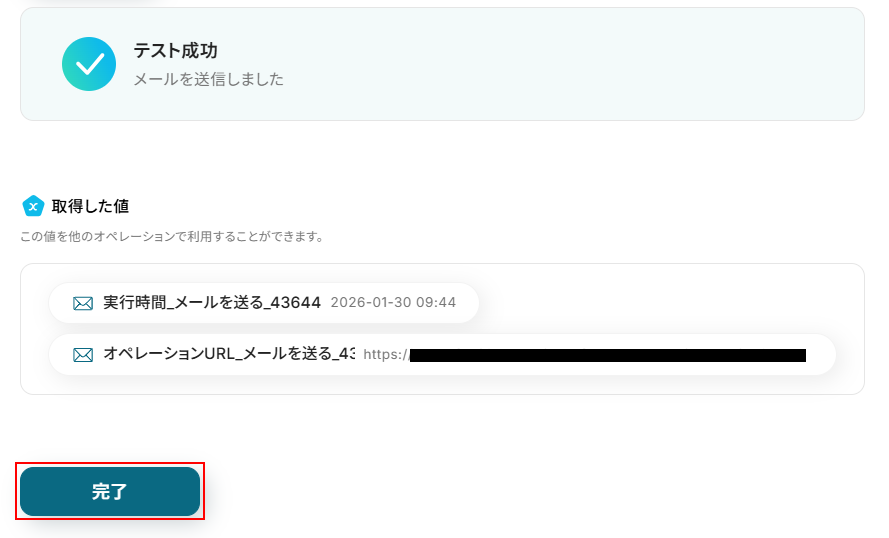Click the 2026-01-30 09:44 timestamp value
The width and height of the screenshot is (889, 538).
point(393,303)
